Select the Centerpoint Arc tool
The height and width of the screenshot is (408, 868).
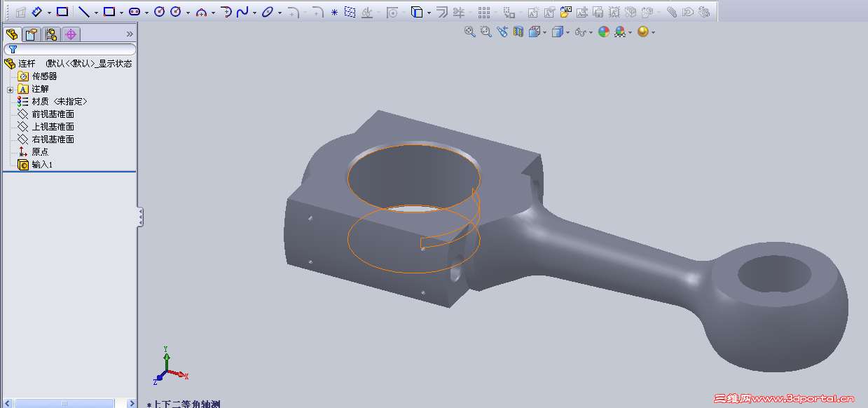(x=201, y=13)
